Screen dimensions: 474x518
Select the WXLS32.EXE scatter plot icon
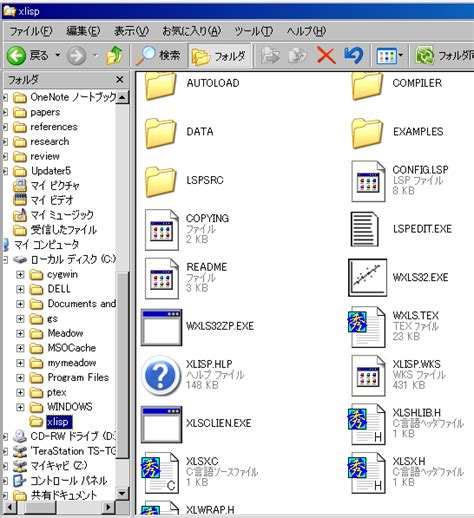click(367, 278)
